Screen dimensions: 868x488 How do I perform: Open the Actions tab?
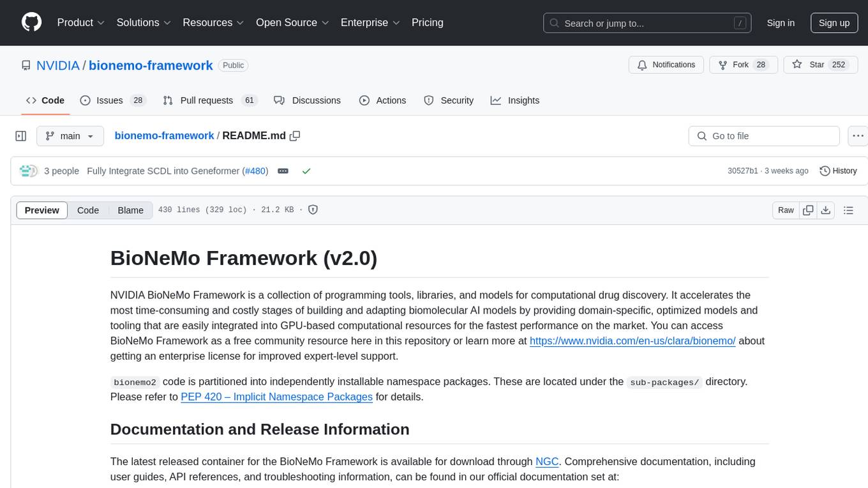pos(382,100)
